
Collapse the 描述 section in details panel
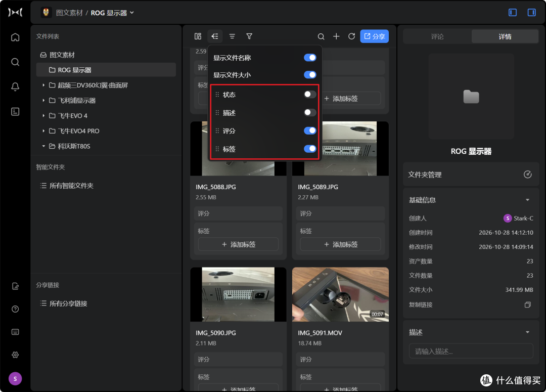click(x=527, y=332)
